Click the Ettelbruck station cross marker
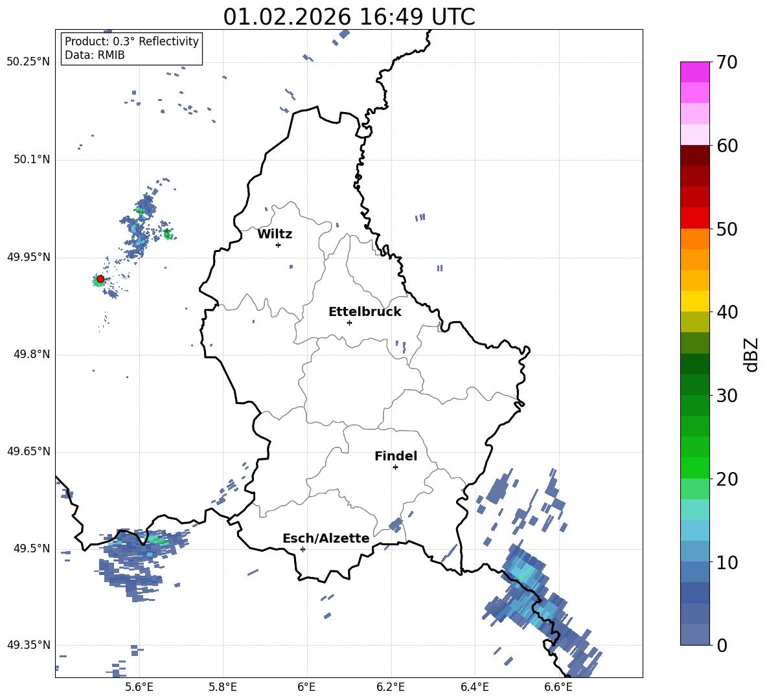Image resolution: width=767 pixels, height=700 pixels. (x=349, y=322)
